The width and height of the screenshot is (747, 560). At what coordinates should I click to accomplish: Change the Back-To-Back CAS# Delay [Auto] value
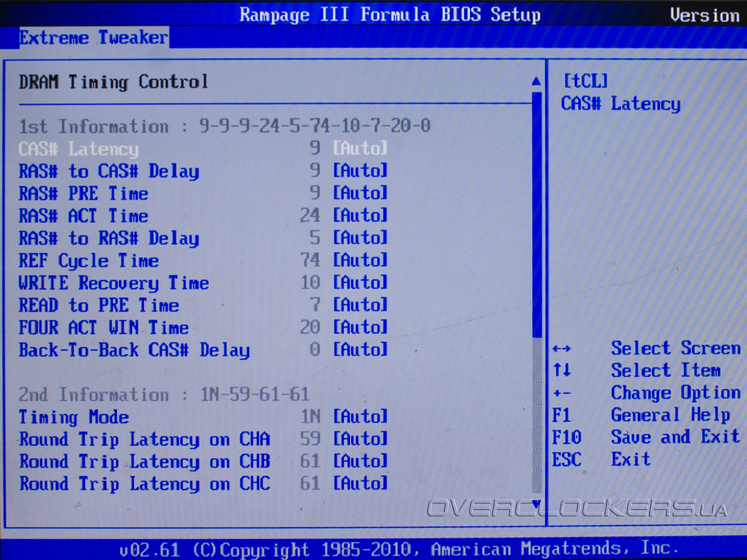coord(360,349)
